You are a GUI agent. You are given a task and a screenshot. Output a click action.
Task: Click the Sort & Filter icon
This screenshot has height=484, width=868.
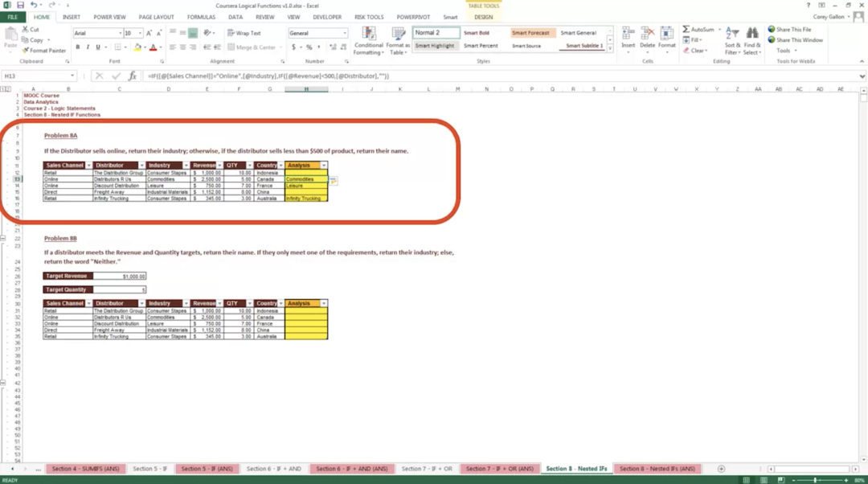[732, 40]
